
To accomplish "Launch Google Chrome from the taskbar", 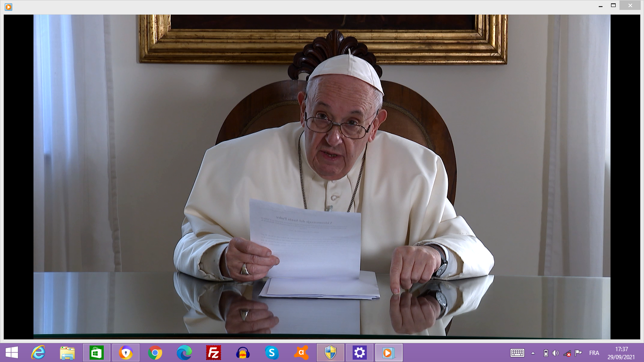I will click(x=155, y=353).
